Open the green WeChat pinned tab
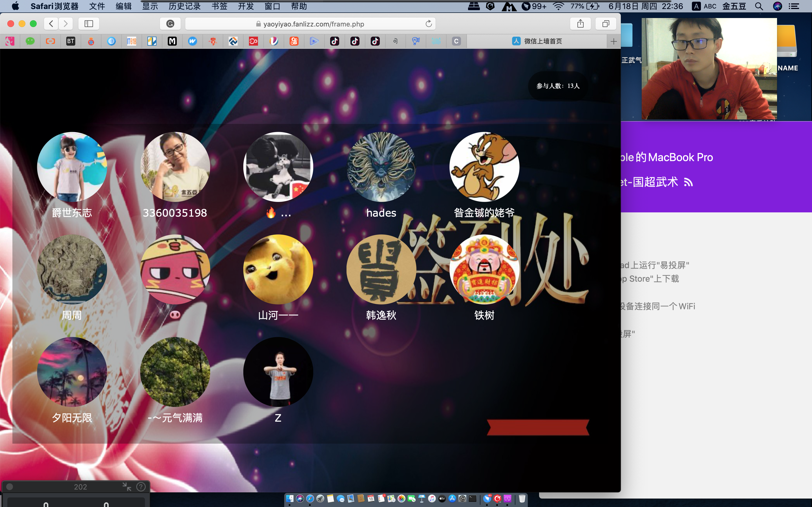 (x=30, y=41)
